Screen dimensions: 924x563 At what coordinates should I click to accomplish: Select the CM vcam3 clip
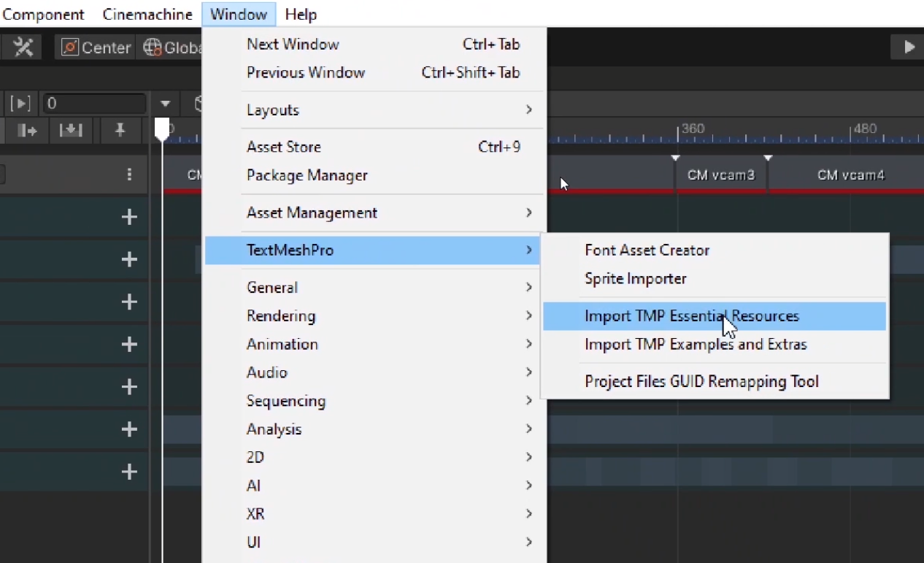(x=720, y=175)
